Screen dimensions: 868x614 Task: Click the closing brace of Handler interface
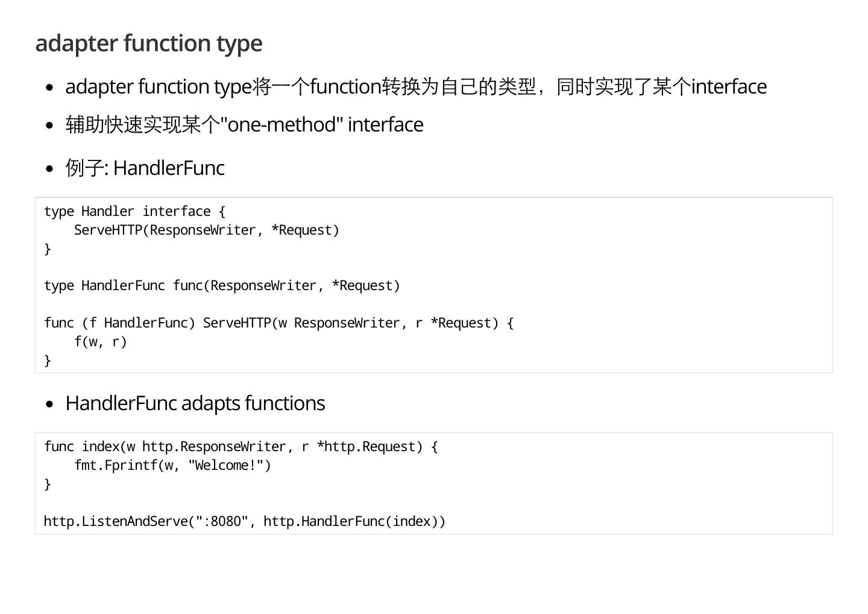[48, 249]
